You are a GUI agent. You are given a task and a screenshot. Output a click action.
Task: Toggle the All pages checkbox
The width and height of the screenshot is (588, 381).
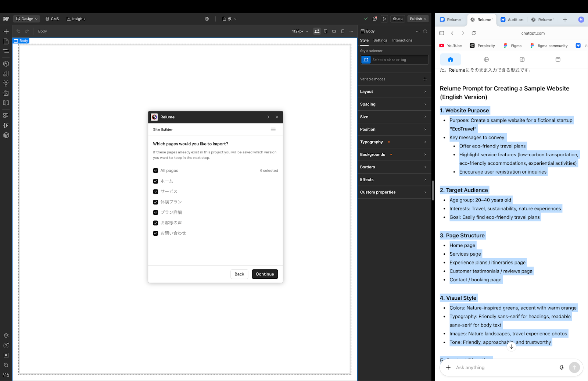155,171
